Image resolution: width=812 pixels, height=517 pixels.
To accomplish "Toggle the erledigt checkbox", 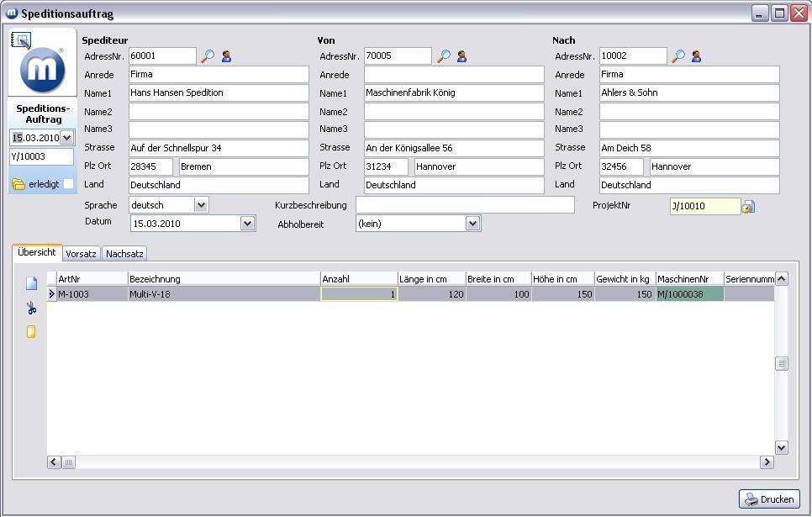I will (x=69, y=184).
